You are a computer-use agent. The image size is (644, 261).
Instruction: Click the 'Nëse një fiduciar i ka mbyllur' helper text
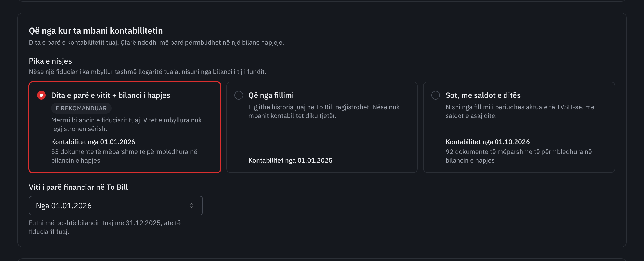[147, 72]
